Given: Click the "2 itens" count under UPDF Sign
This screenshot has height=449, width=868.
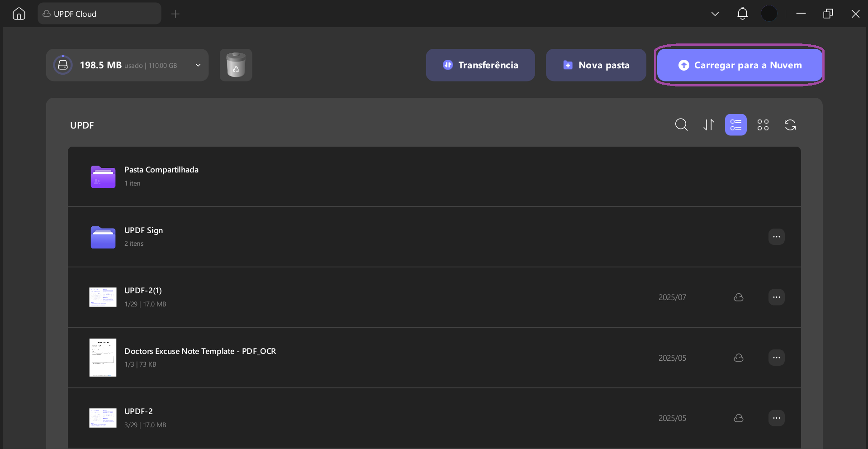Looking at the screenshot, I should tap(134, 244).
